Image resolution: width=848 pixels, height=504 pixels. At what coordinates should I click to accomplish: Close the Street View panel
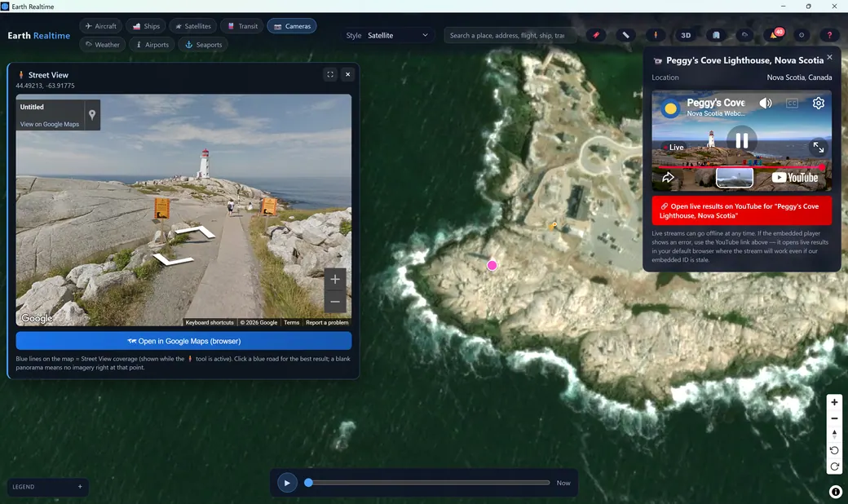click(347, 75)
